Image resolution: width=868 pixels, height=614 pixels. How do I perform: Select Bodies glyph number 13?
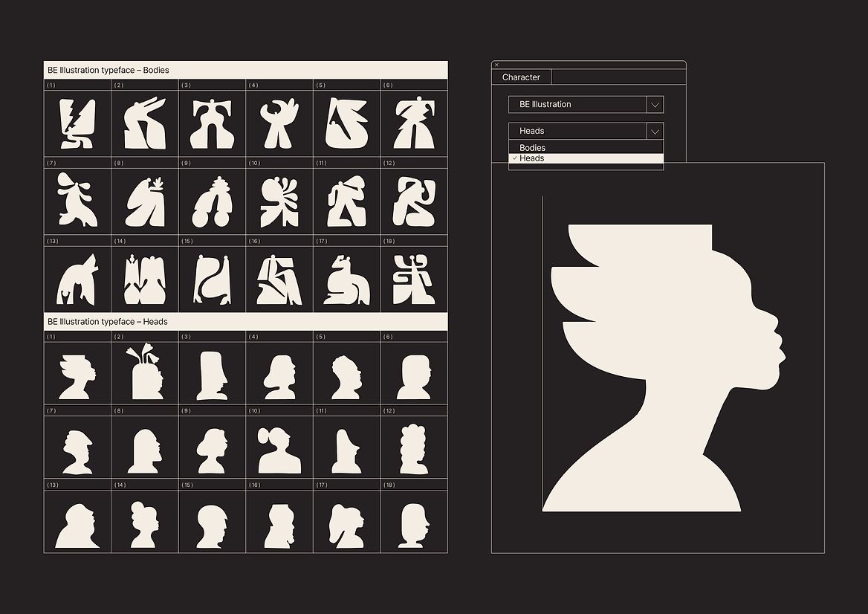click(x=77, y=279)
